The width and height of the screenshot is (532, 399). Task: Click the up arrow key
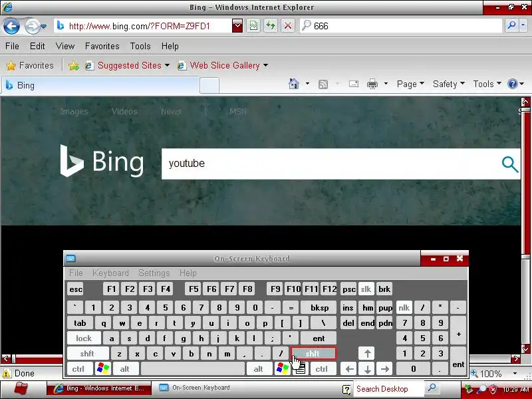(367, 354)
